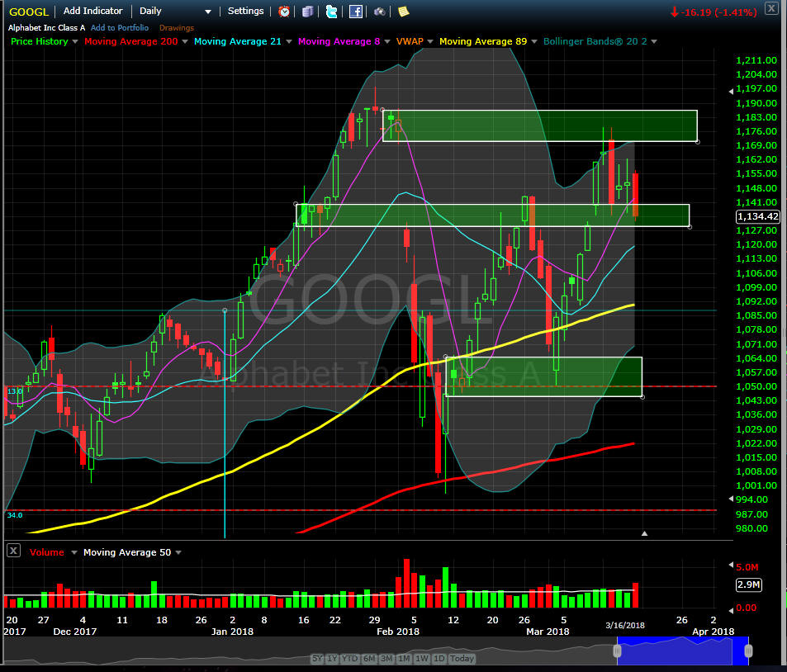Click the GOOGL ticker symbol

click(29, 12)
